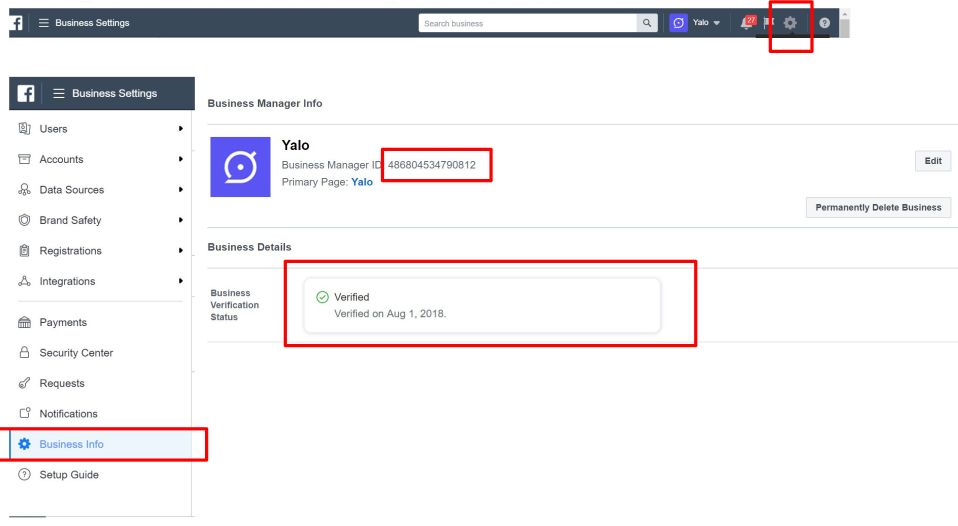
Task: Click in the Search business field
Action: coord(527,23)
